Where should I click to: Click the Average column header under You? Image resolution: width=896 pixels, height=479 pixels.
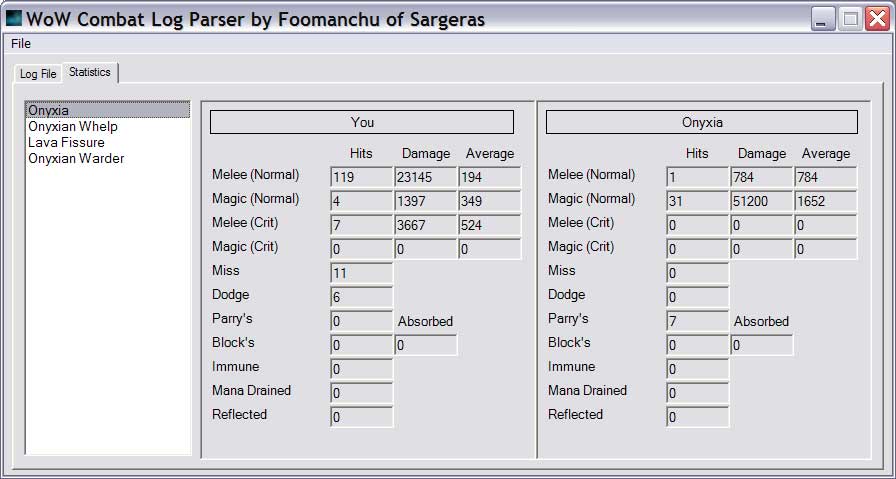[490, 154]
